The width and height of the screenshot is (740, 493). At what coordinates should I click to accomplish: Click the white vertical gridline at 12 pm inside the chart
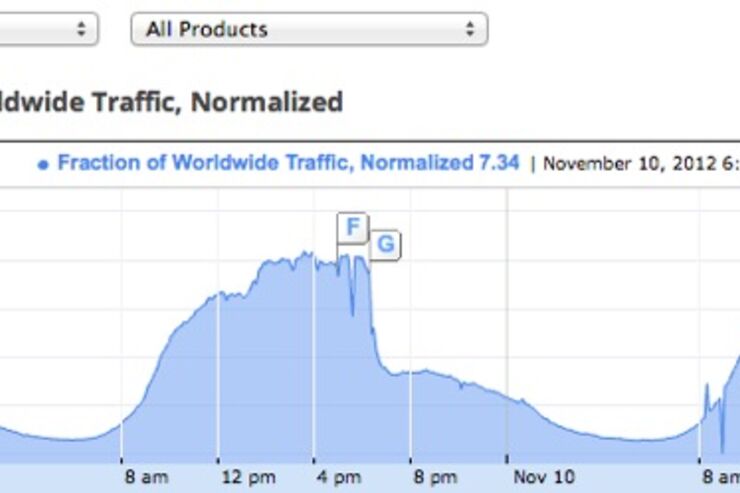(x=218, y=377)
